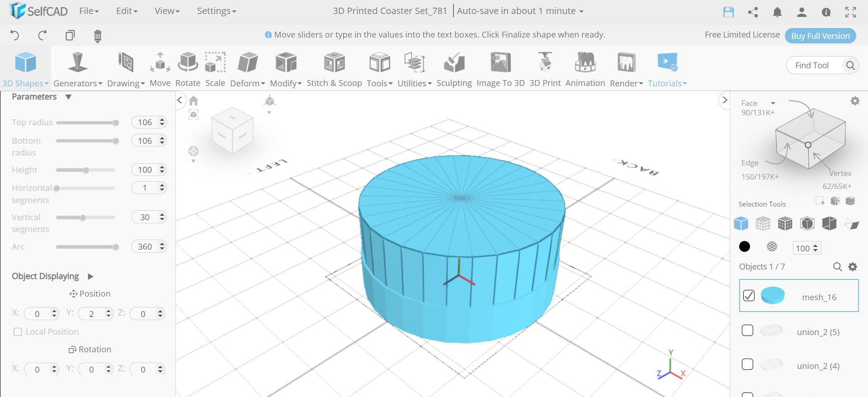
Task: Click the Free Limited License text
Action: (742, 35)
